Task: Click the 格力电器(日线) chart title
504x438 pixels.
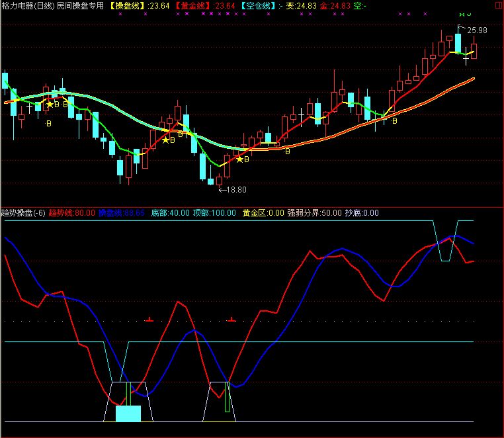Action: [28, 6]
